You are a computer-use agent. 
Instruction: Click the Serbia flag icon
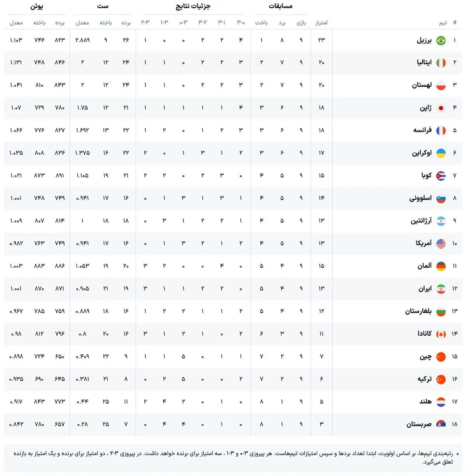coord(441,424)
